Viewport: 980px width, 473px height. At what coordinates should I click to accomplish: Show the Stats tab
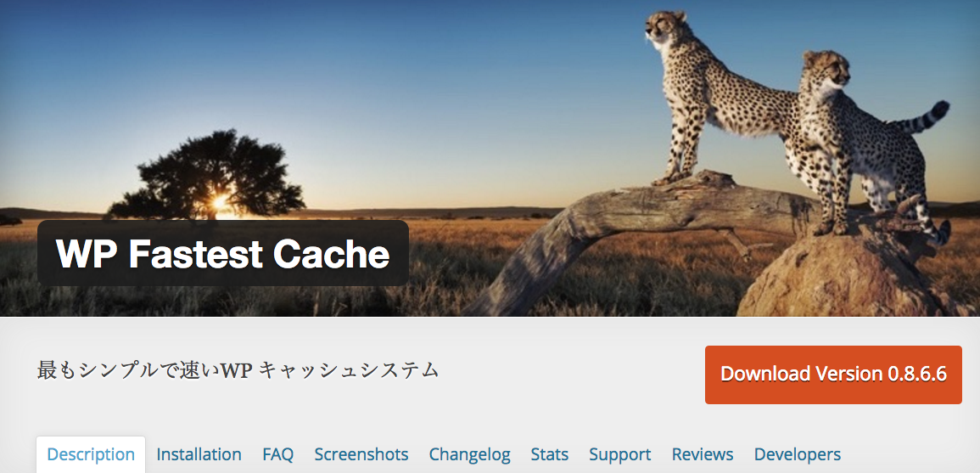tap(549, 454)
